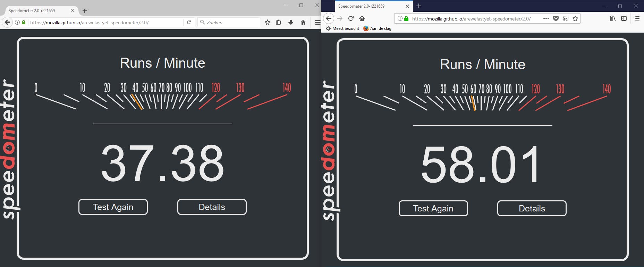Save page to Pocket
The image size is (644, 267).
tap(556, 18)
